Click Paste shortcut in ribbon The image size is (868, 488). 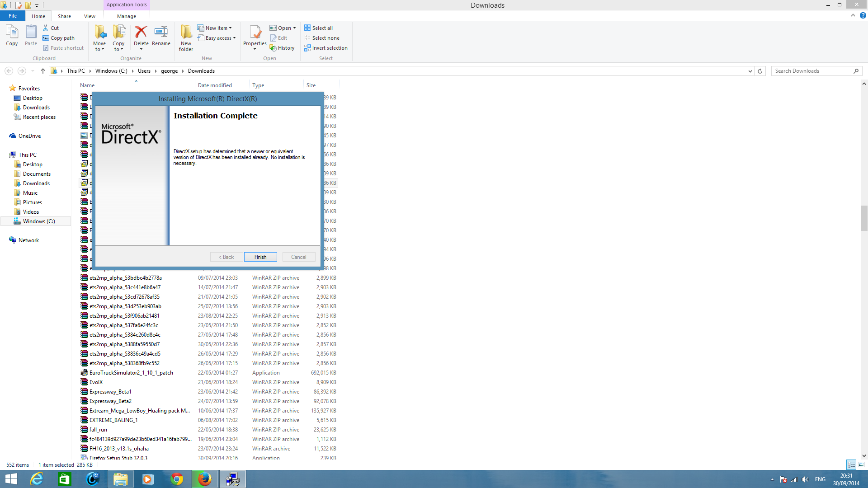[63, 48]
